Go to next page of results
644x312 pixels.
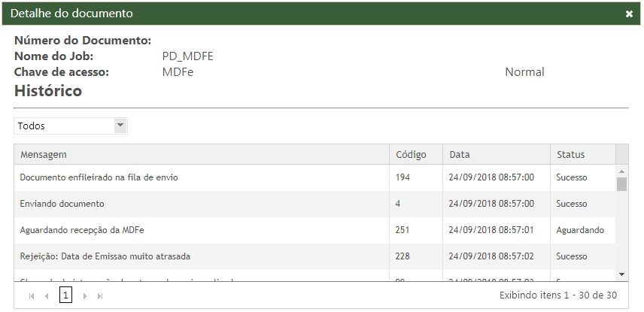[84, 296]
